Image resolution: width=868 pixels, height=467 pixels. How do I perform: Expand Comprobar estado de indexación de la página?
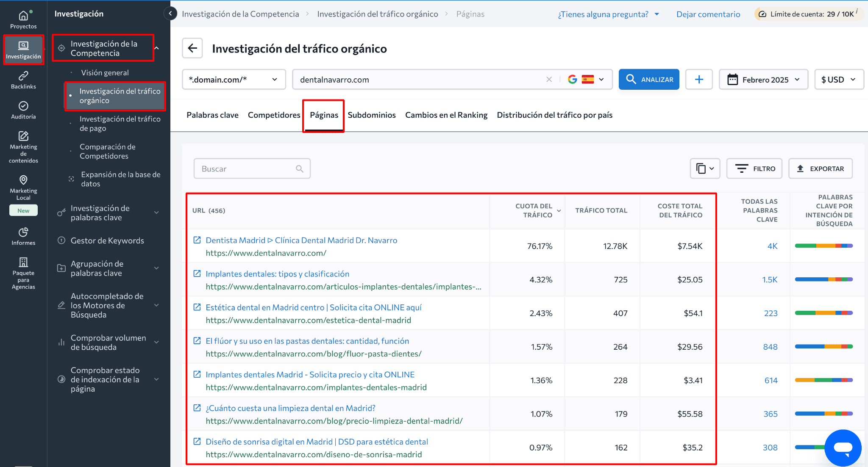tap(156, 379)
